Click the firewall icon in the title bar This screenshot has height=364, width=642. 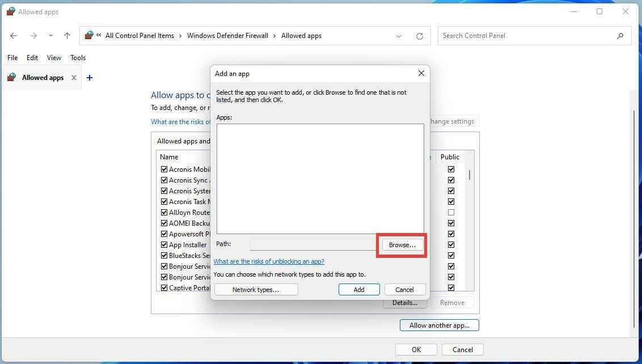click(11, 11)
